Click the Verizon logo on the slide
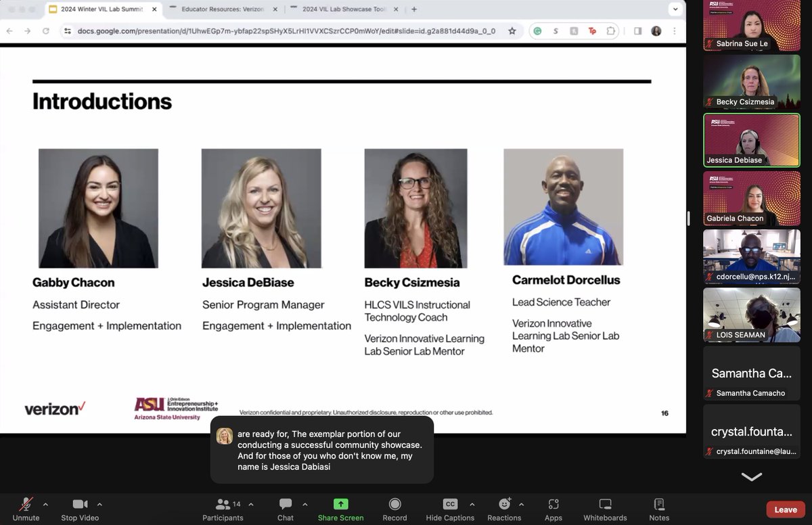The image size is (812, 525). tap(55, 408)
